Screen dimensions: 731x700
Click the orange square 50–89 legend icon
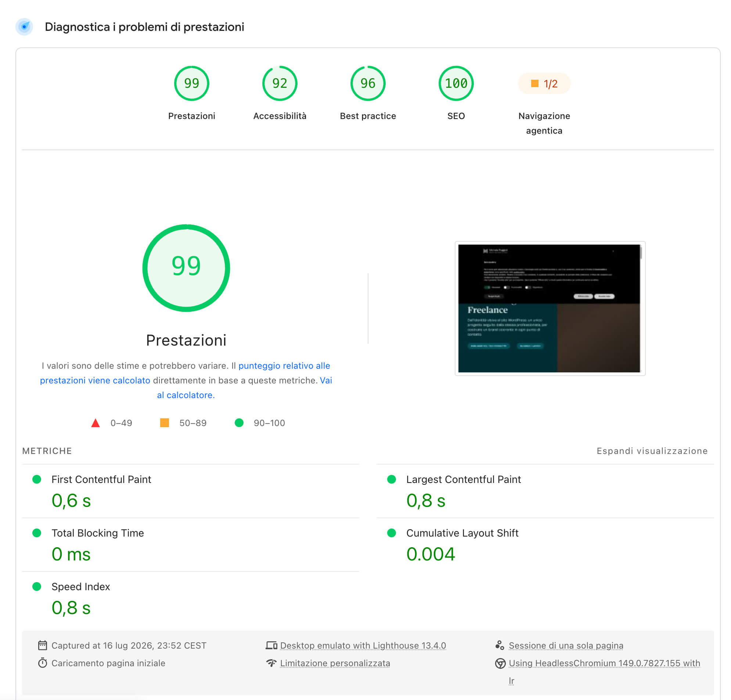tap(165, 423)
